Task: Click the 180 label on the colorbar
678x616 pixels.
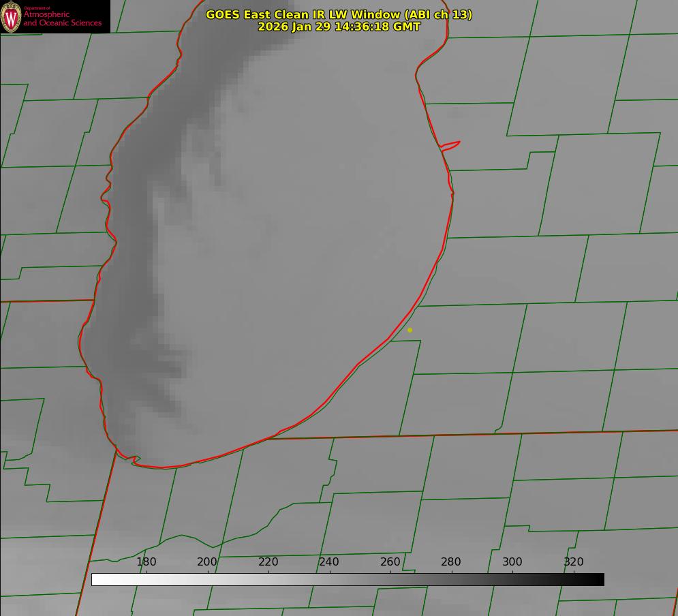Action: coord(147,561)
